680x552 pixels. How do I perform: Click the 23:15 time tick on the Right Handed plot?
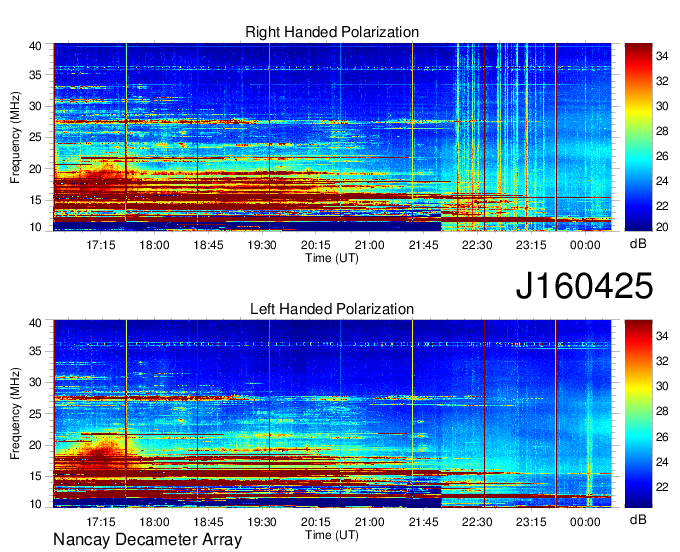click(531, 245)
